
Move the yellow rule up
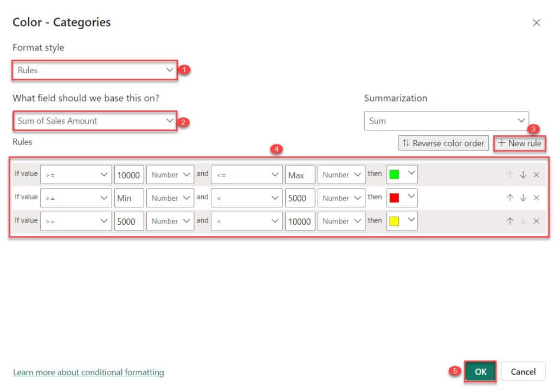pyautogui.click(x=509, y=221)
